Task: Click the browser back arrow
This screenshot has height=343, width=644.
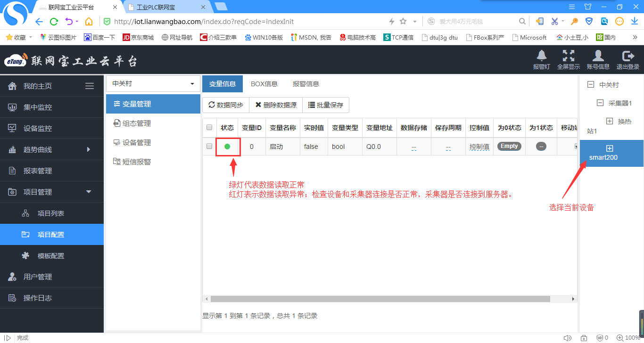Action: (39, 21)
